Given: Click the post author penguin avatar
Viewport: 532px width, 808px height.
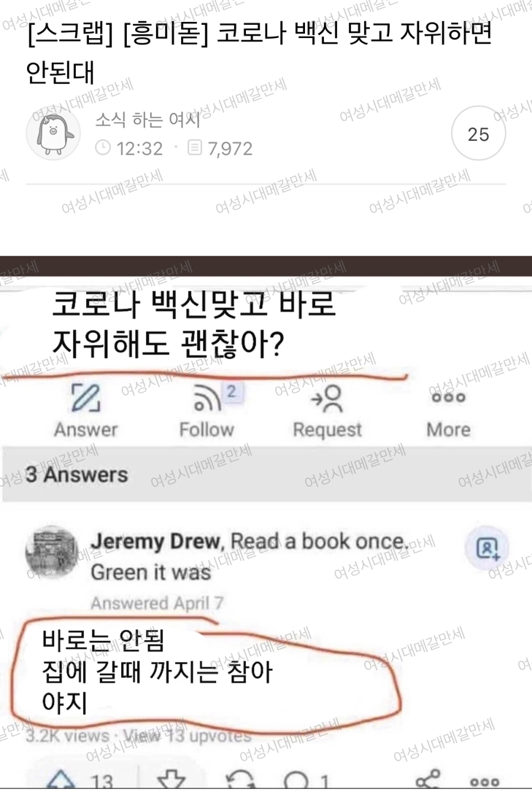Looking at the screenshot, I should (x=53, y=134).
